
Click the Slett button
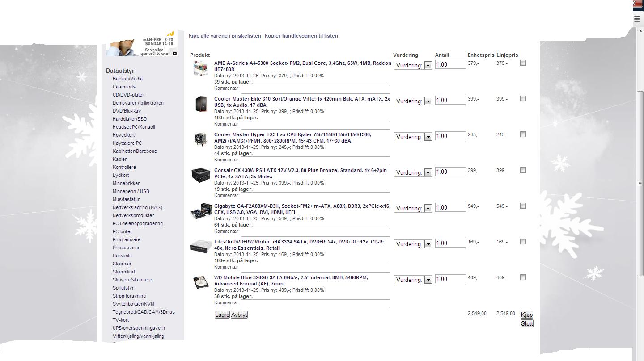[527, 323]
